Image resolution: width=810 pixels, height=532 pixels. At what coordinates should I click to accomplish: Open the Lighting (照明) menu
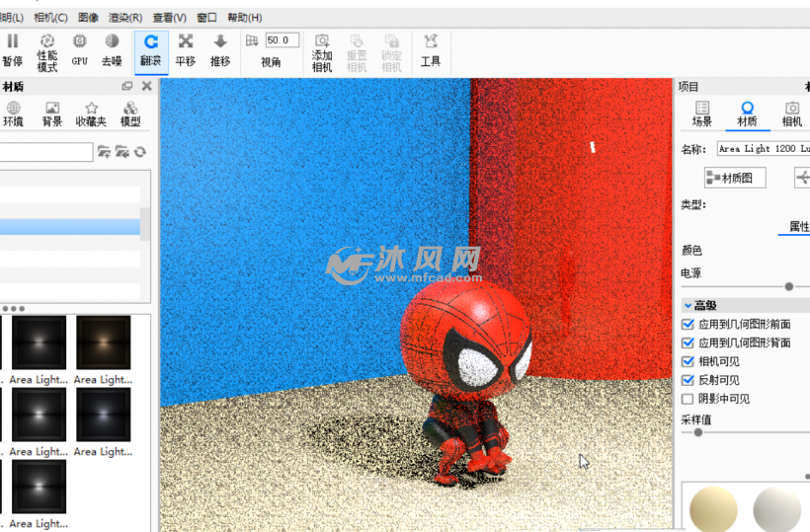(12, 18)
